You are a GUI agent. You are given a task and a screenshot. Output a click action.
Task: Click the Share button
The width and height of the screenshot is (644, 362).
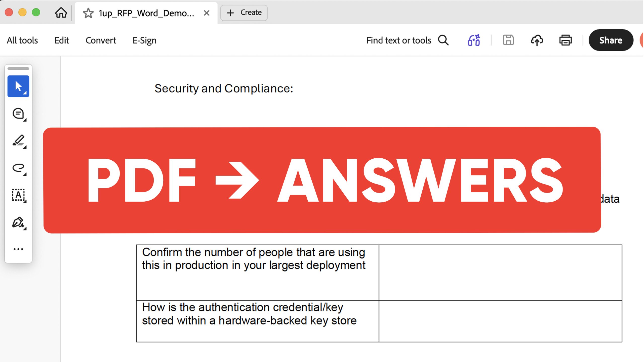[x=611, y=40]
